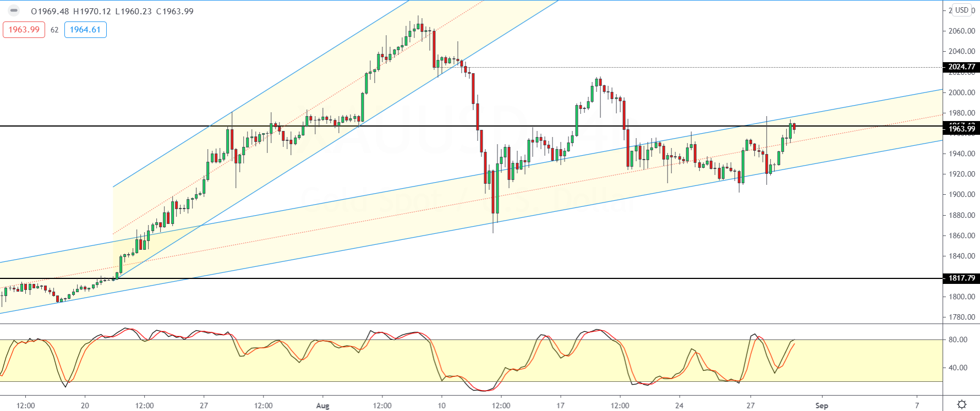Click the 20 date label on the time axis
Viewport: 980px width, 411px height.
[x=85, y=405]
